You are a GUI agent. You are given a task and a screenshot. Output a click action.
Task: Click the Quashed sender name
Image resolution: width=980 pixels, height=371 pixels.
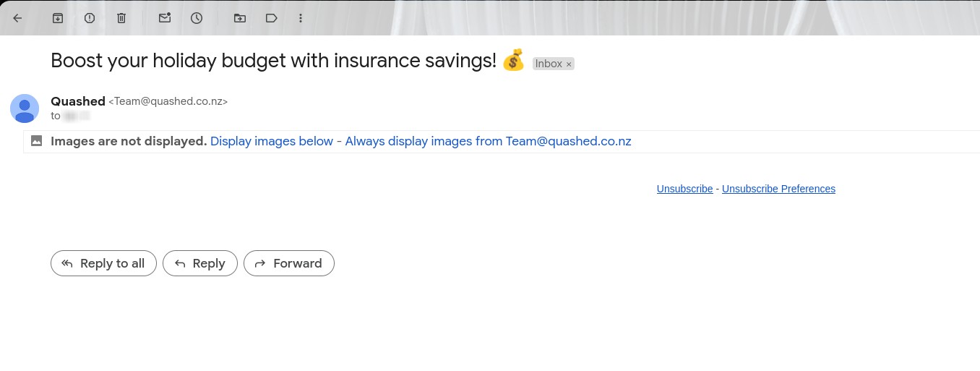tap(78, 101)
